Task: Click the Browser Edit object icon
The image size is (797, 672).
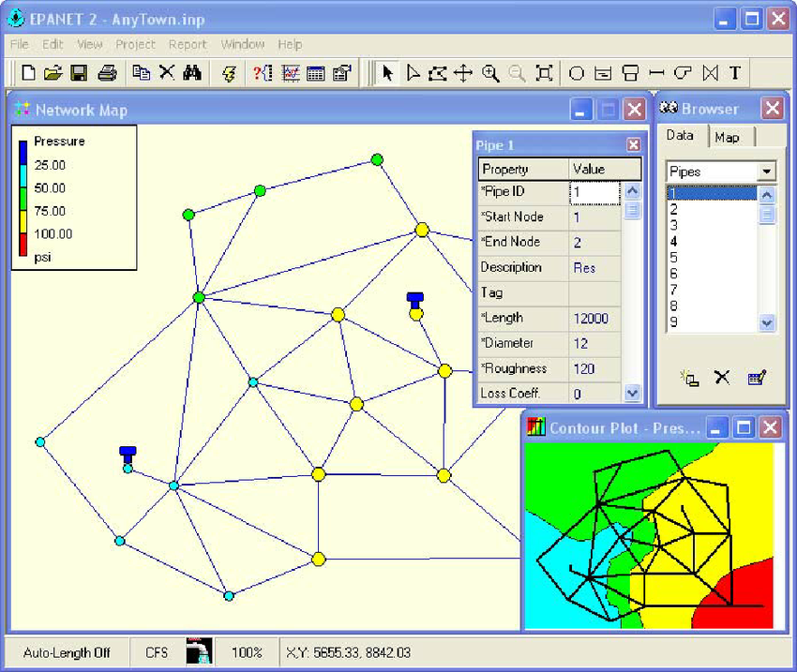Action: click(757, 378)
